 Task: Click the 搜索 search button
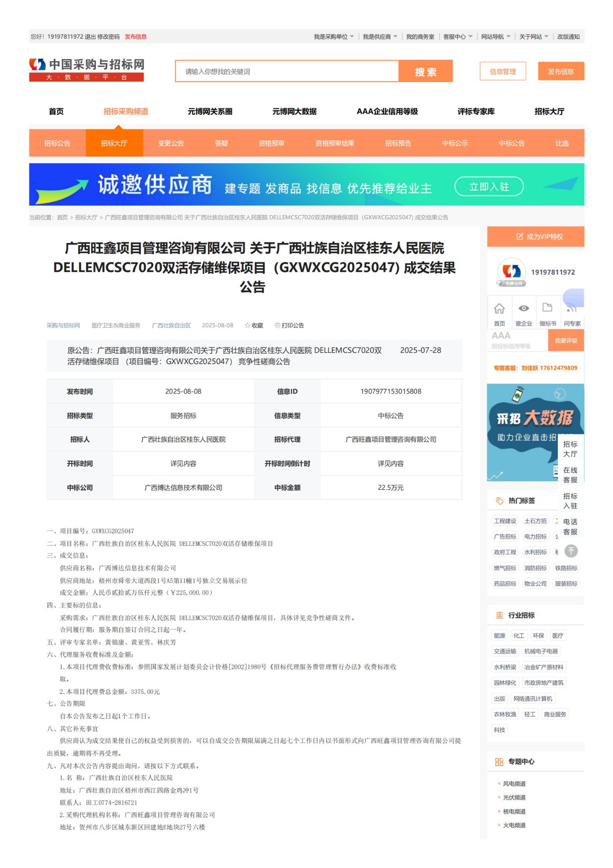(x=426, y=71)
